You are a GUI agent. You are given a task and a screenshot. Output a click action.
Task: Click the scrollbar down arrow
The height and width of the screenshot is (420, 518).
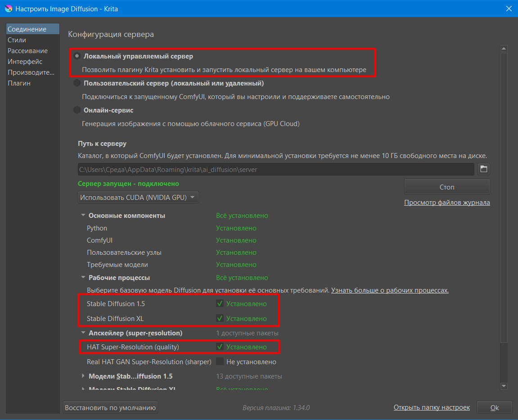pos(504,386)
